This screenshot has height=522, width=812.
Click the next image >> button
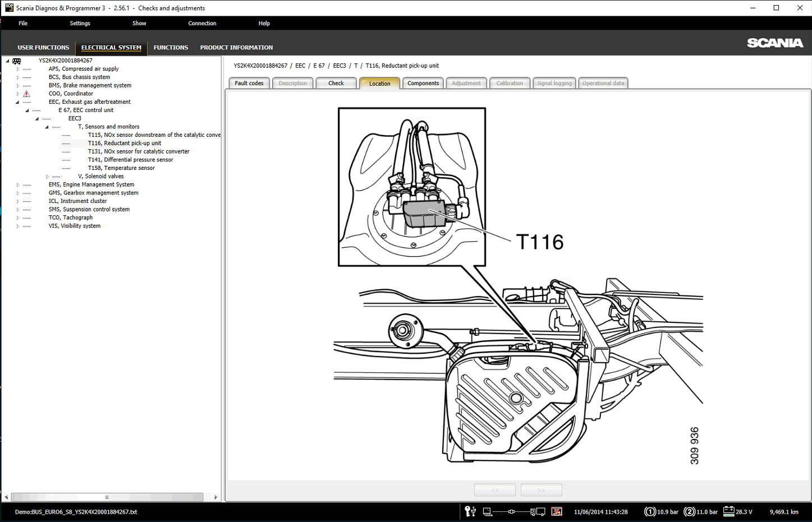[542, 490]
